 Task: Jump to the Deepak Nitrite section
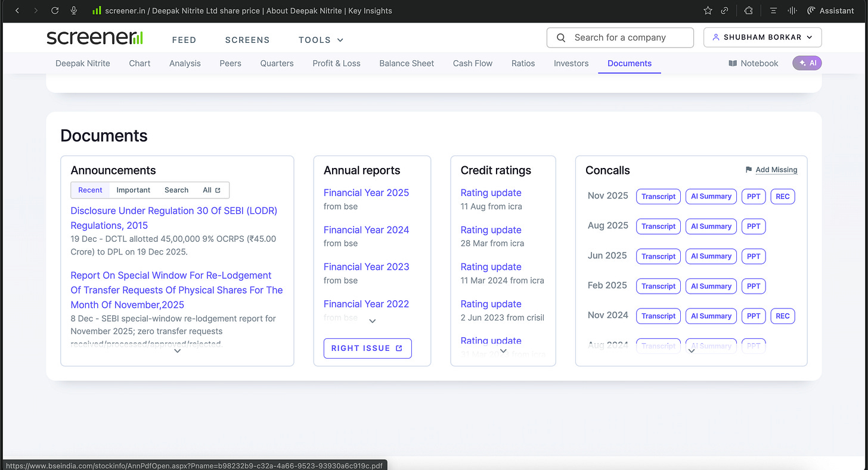83,63
